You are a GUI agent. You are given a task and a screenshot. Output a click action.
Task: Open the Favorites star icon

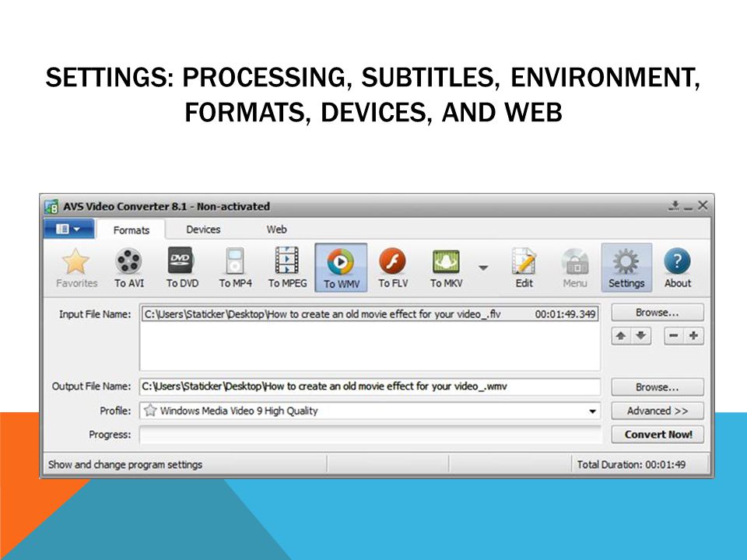[x=75, y=268]
